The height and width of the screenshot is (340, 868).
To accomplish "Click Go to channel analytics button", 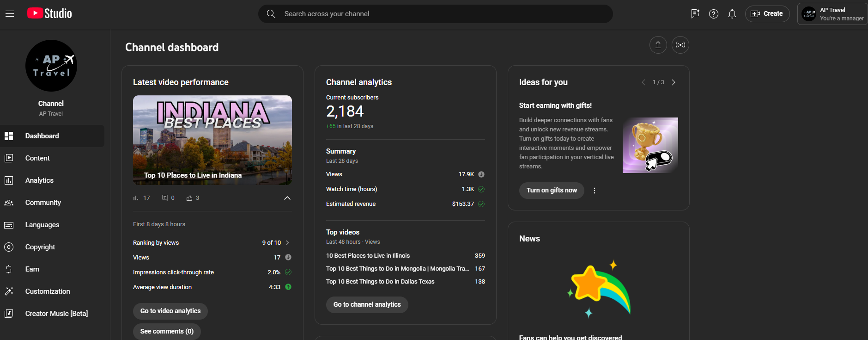I will click(x=367, y=305).
